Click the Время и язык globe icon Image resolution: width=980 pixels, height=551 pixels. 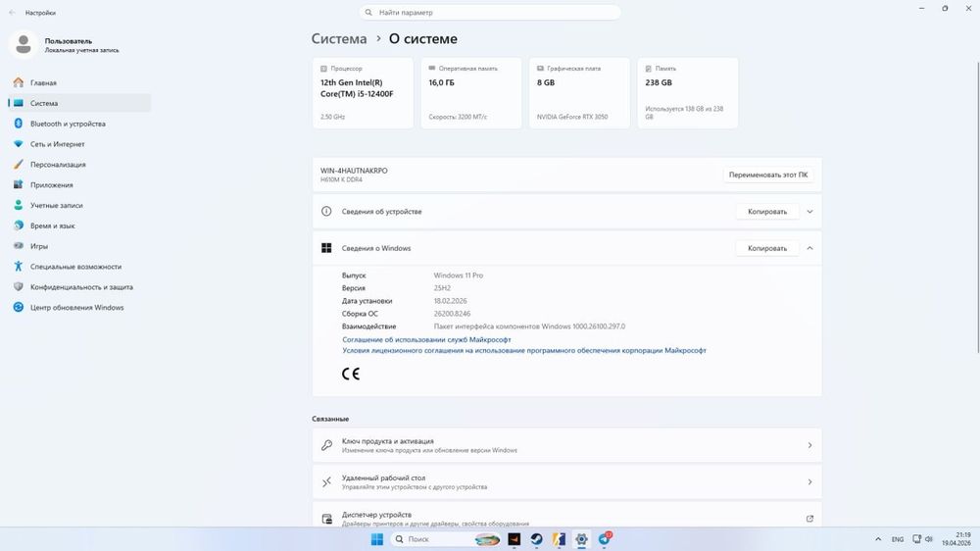pyautogui.click(x=18, y=225)
